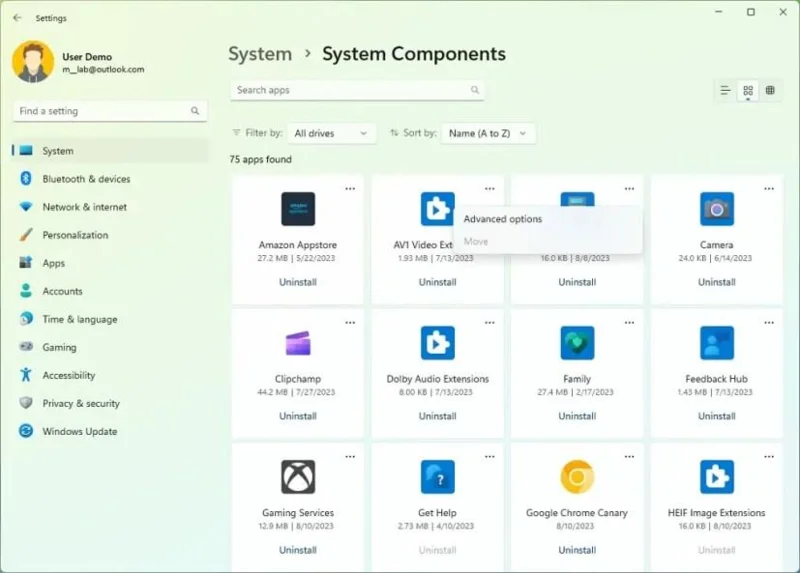Click the magnifier in Find a setting
Viewport: 800px width, 573px height.
pos(195,111)
